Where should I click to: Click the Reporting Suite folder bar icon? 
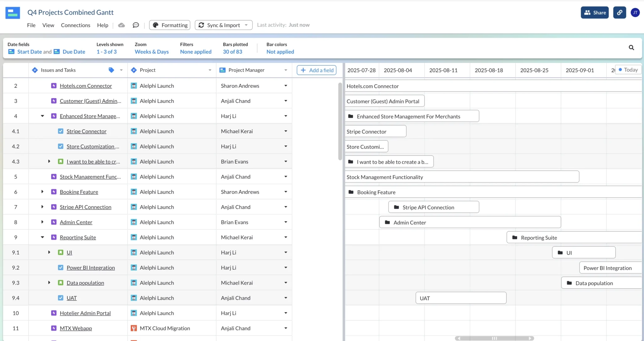[x=515, y=238]
